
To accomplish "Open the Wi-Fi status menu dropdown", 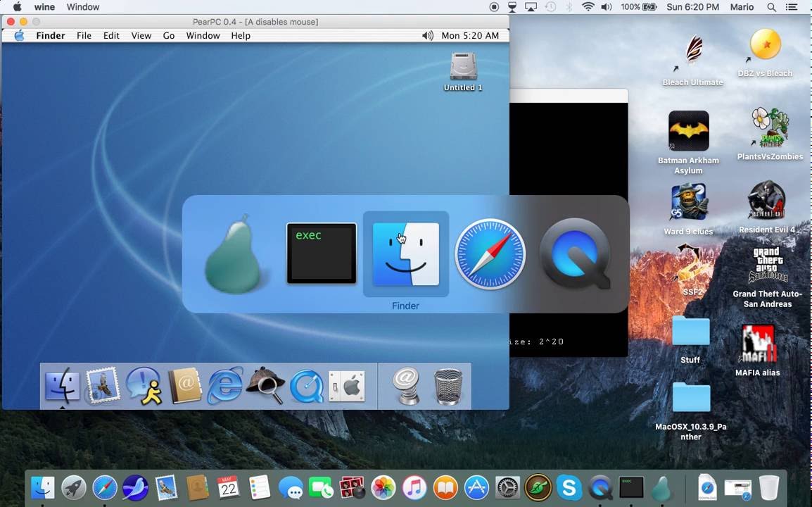I will [588, 7].
